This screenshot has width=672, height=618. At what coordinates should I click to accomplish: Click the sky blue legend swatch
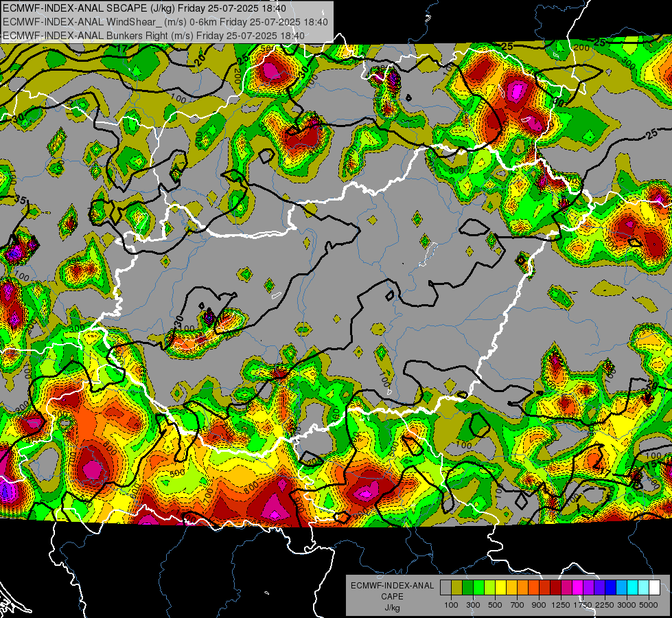621,588
